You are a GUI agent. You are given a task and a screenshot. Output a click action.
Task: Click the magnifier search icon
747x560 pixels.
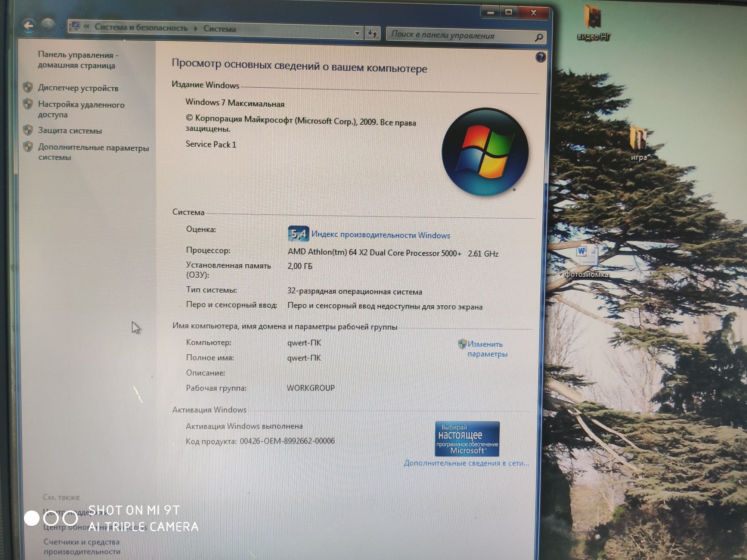tap(539, 37)
